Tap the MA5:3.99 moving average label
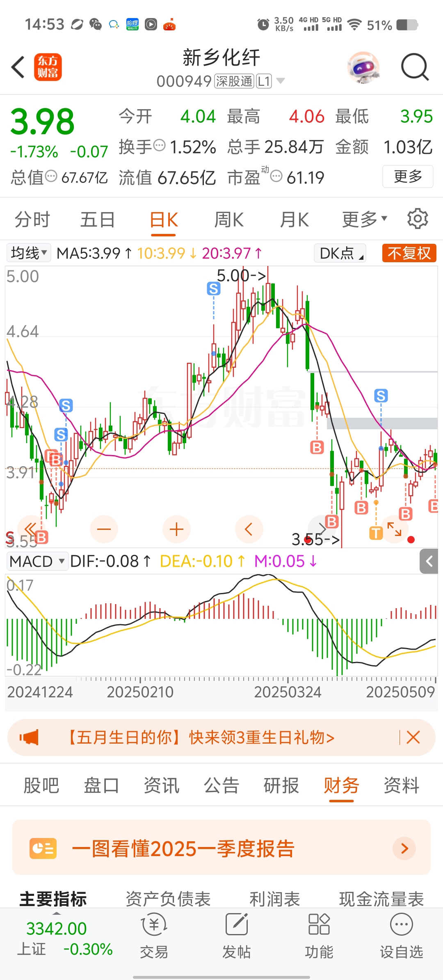 (94, 253)
